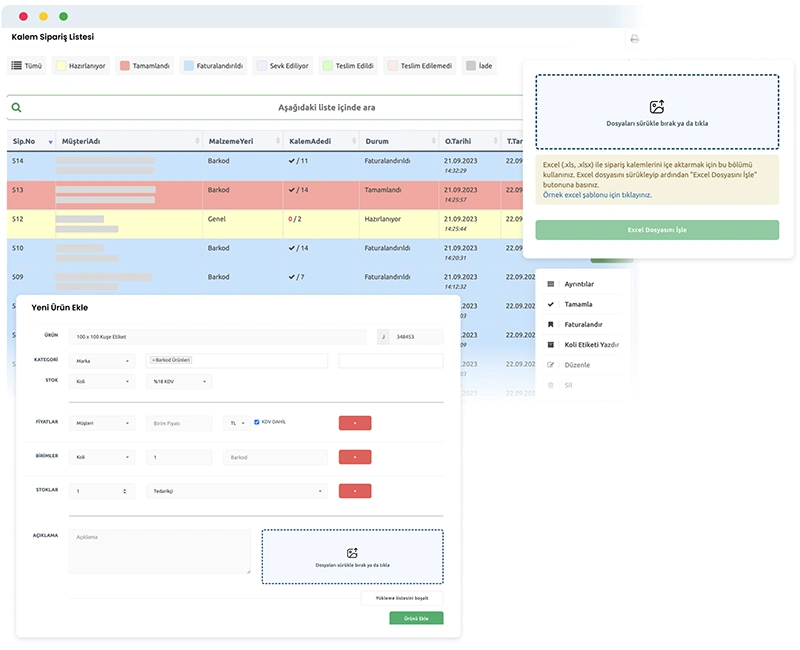Click the Ürün name field
Viewport: 800px width, 650px height.
(x=218, y=337)
